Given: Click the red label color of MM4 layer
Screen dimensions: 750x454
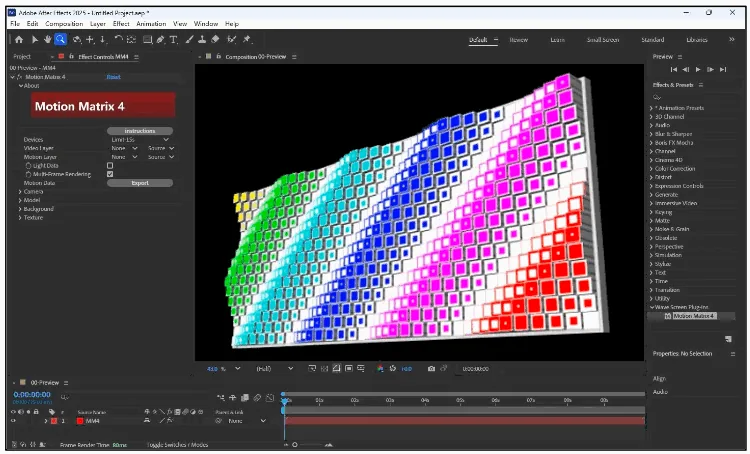Looking at the screenshot, I should [x=54, y=421].
